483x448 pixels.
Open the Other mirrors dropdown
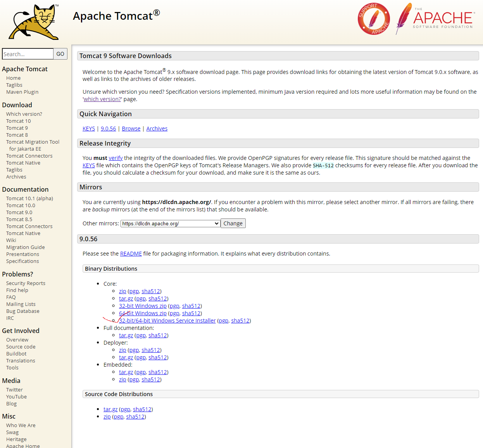[170, 223]
